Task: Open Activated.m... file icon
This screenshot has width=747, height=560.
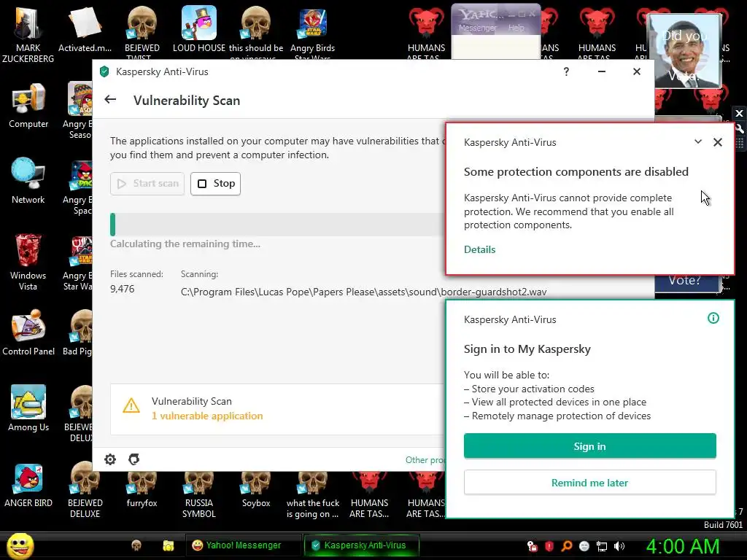Action: coord(85,29)
